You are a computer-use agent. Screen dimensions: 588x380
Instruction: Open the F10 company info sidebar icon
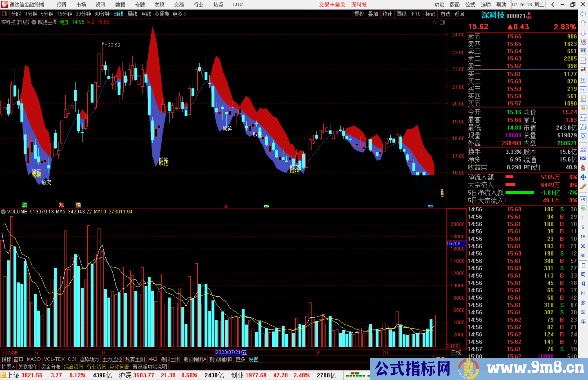coord(583,89)
